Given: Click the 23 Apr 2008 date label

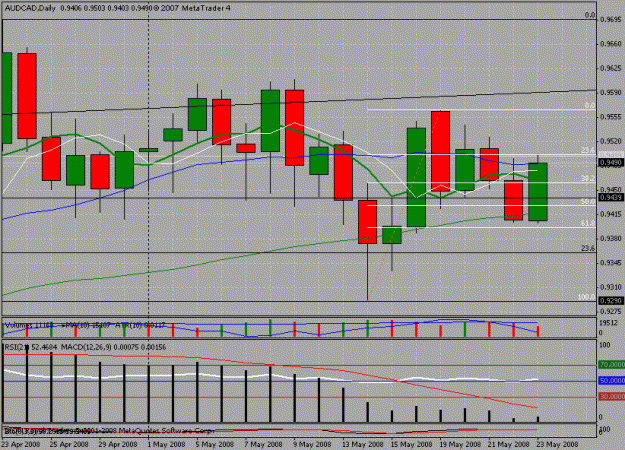Looking at the screenshot, I should tap(21, 444).
